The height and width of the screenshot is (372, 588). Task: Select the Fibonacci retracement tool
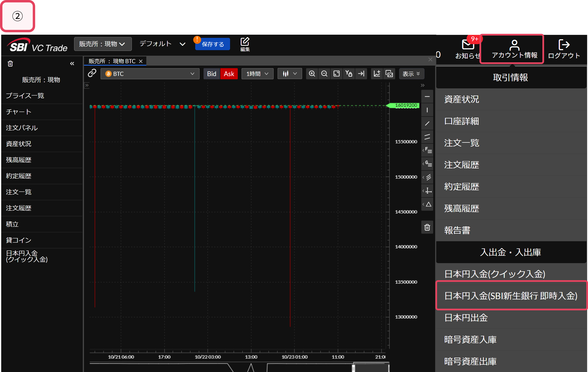[427, 150]
